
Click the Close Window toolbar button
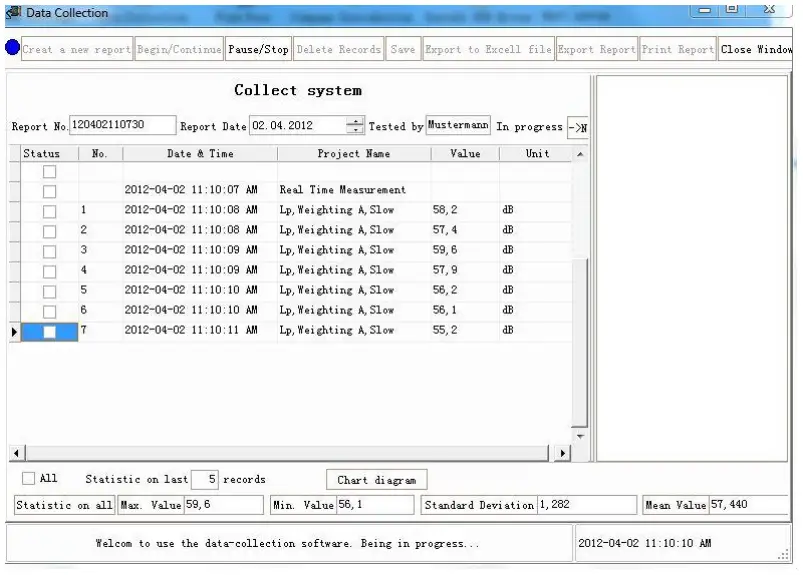click(x=756, y=49)
